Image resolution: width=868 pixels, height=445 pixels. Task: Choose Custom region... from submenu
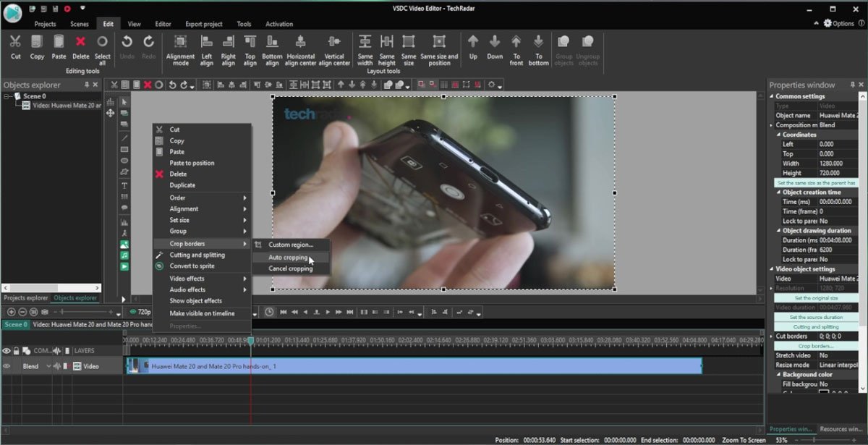point(290,245)
